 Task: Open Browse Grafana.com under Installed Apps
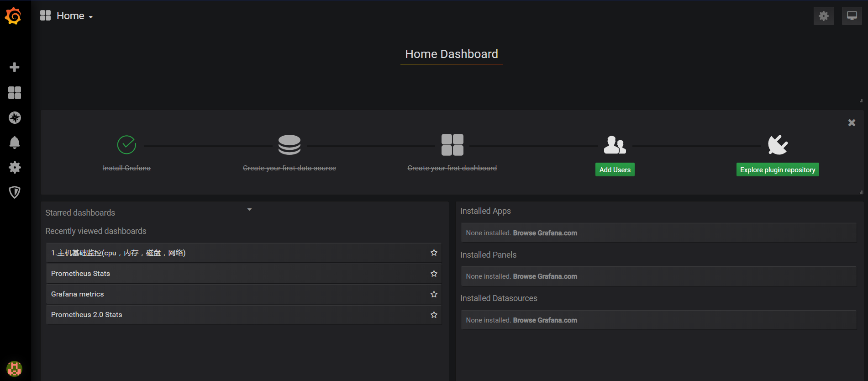tap(545, 233)
